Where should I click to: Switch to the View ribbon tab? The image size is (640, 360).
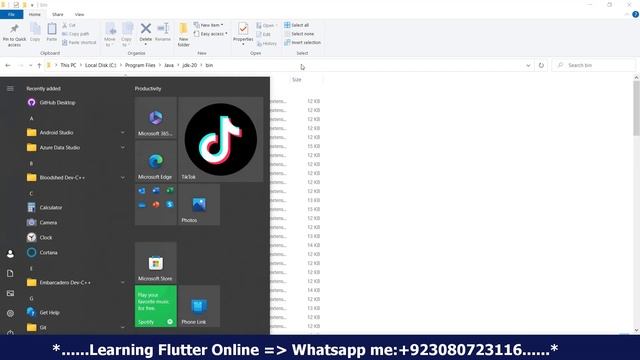click(79, 14)
